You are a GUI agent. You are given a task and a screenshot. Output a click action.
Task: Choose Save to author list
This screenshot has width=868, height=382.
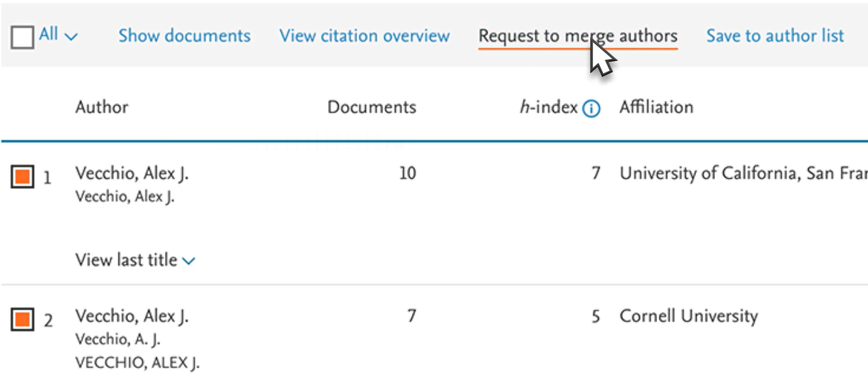pyautogui.click(x=775, y=36)
